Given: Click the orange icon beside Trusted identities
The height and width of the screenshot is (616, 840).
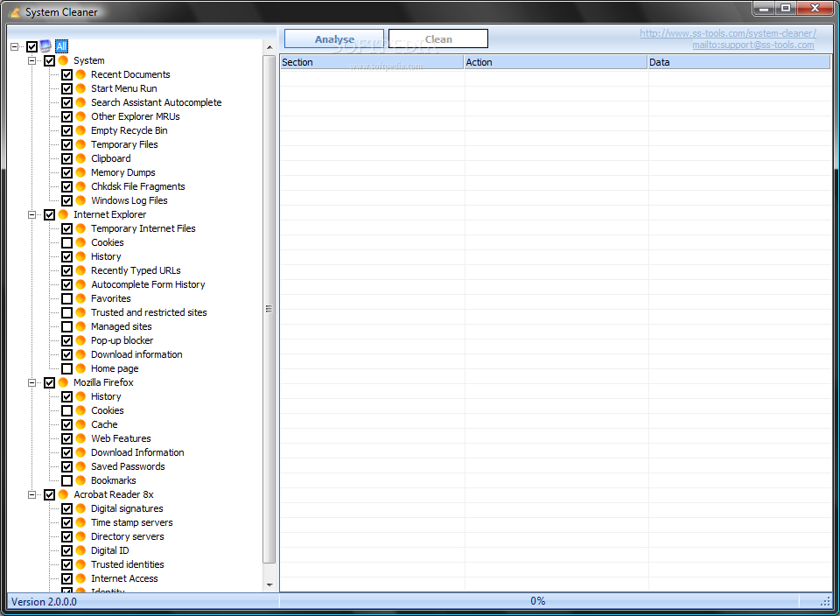Looking at the screenshot, I should [80, 564].
